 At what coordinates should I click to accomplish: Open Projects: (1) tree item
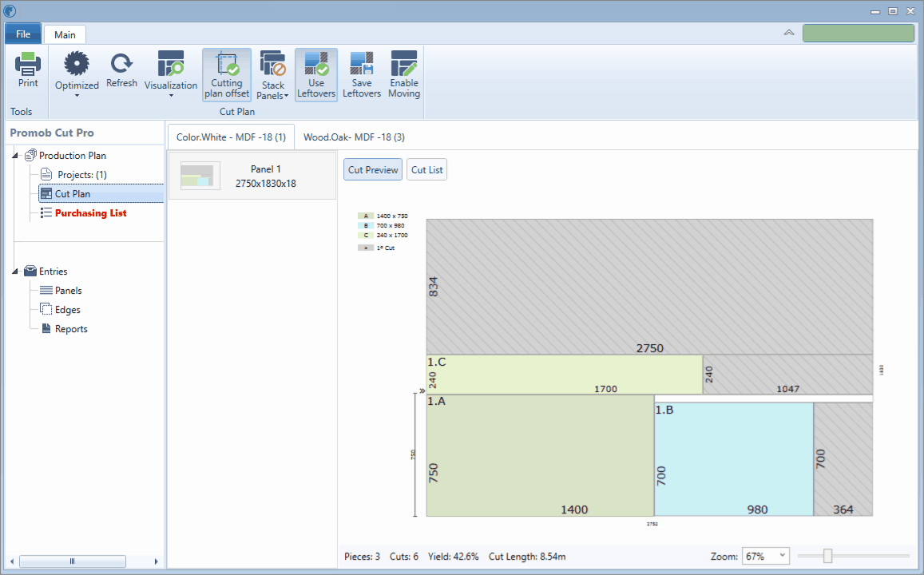[82, 175]
